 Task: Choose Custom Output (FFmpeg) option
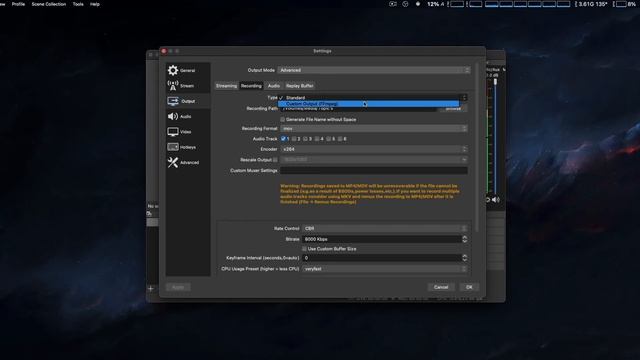tap(369, 104)
